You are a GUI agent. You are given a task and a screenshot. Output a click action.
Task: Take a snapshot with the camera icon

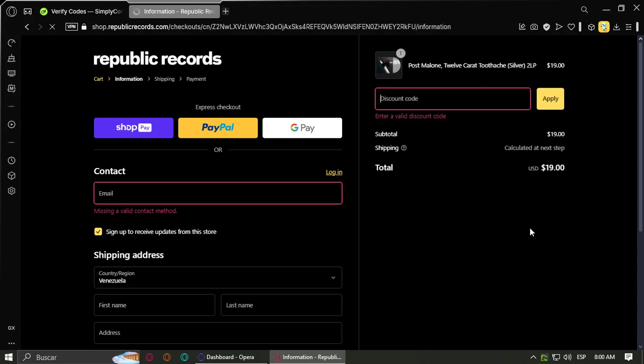point(534,27)
